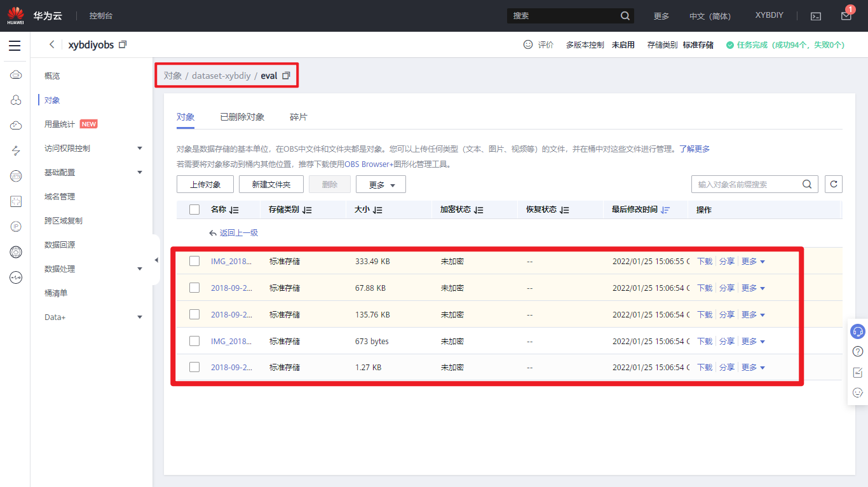Select the 67.88 KB file checkbox
Image resolution: width=868 pixels, height=487 pixels.
coord(194,288)
